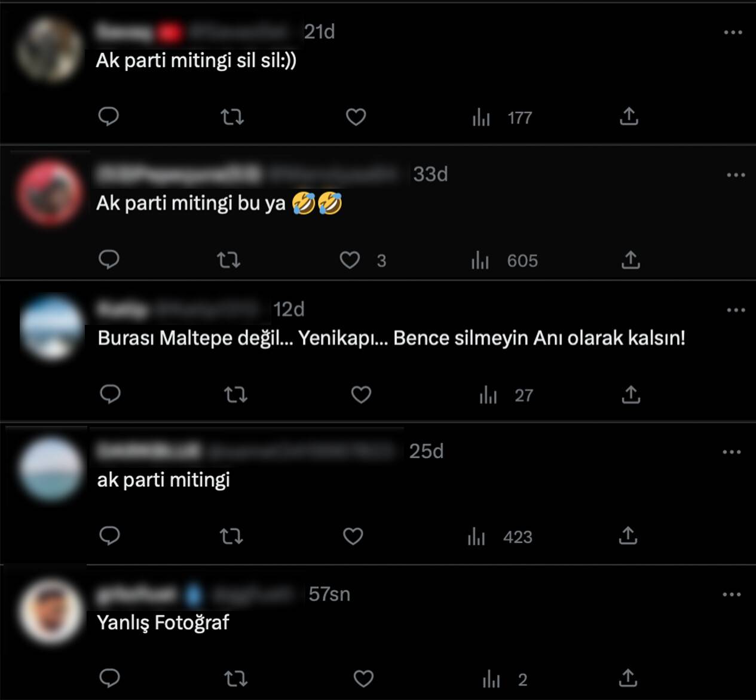Open the 25d timestamp link
This screenshot has width=756, height=700.
click(426, 451)
